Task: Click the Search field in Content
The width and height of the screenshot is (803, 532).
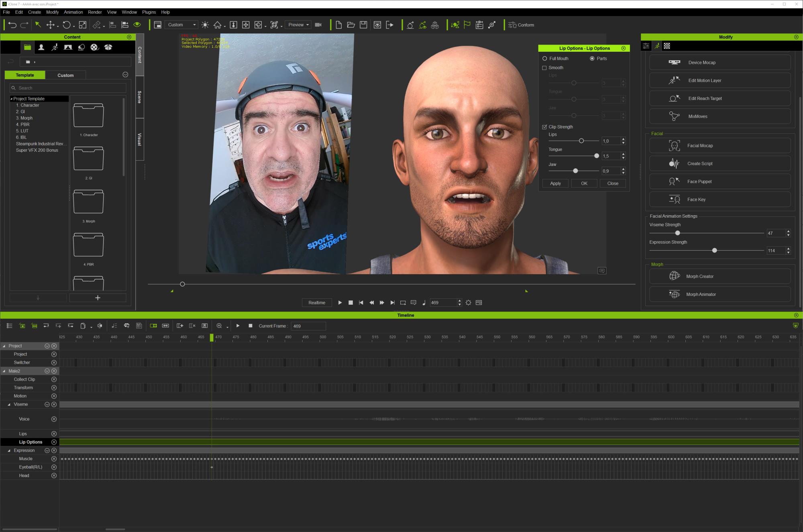Action: (68, 88)
